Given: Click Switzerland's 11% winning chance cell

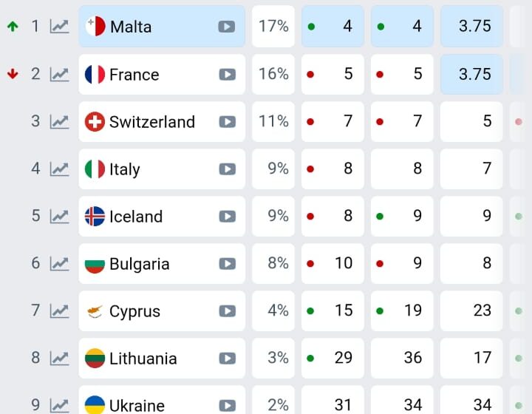Looking at the screenshot, I should (x=273, y=121).
